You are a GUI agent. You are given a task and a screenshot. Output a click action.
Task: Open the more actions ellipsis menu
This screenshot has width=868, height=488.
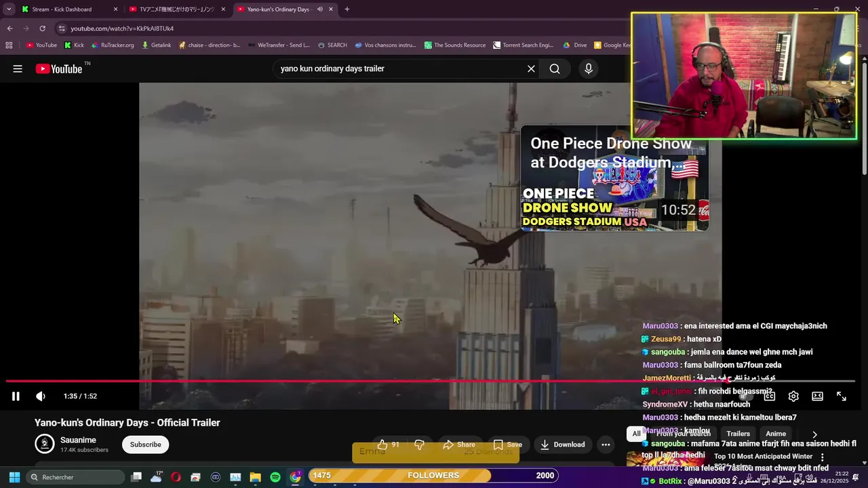[x=606, y=445]
